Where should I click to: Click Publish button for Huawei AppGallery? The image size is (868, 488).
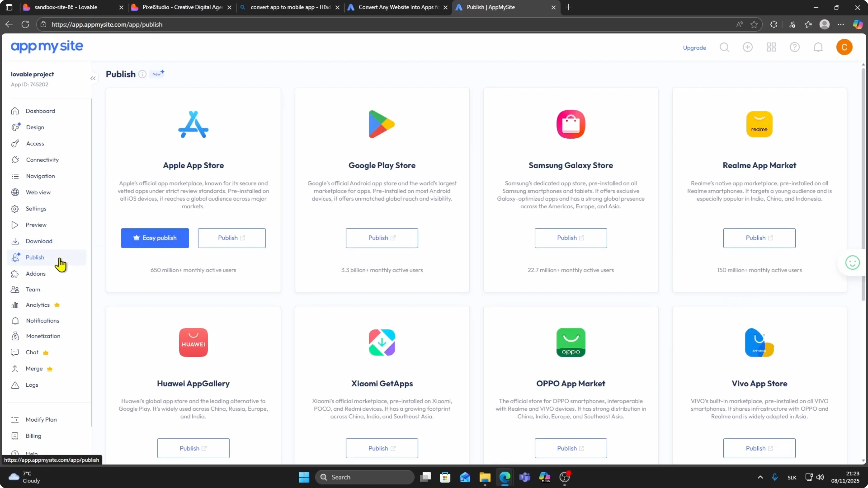point(193,448)
